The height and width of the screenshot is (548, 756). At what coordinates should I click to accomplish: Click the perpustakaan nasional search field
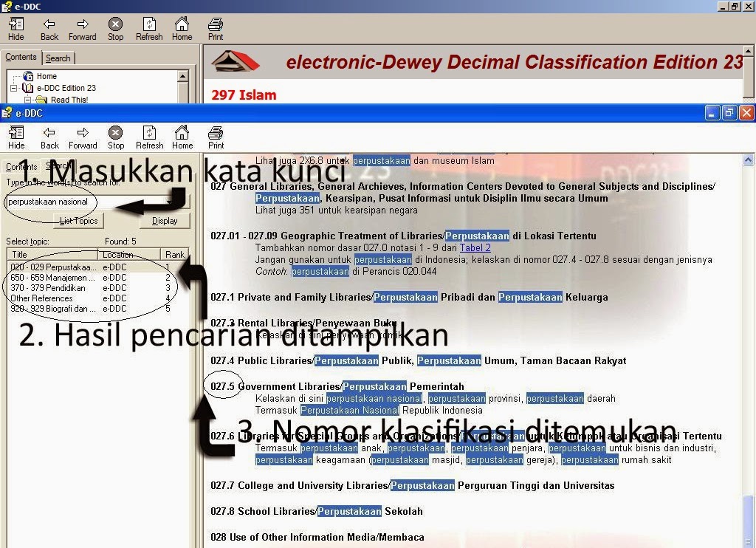click(48, 202)
